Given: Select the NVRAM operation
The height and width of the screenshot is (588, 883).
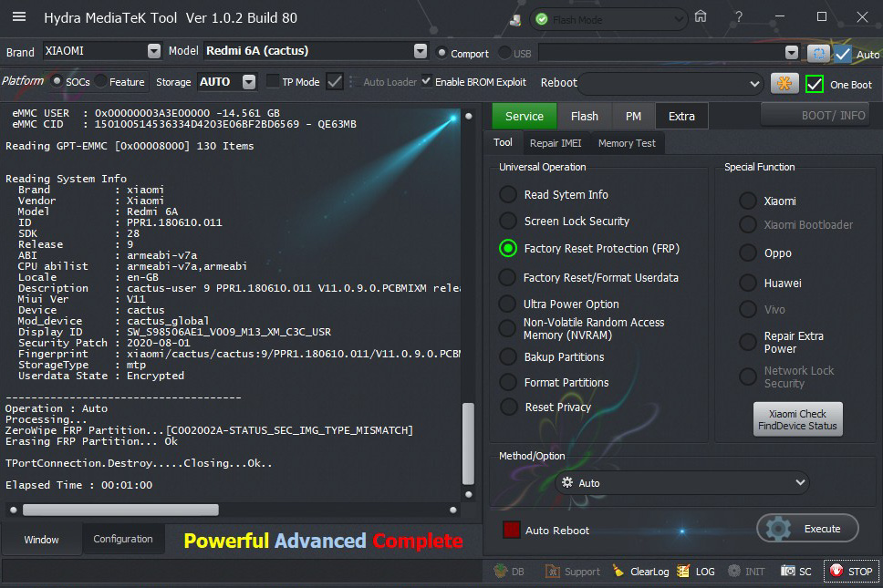Looking at the screenshot, I should click(507, 328).
